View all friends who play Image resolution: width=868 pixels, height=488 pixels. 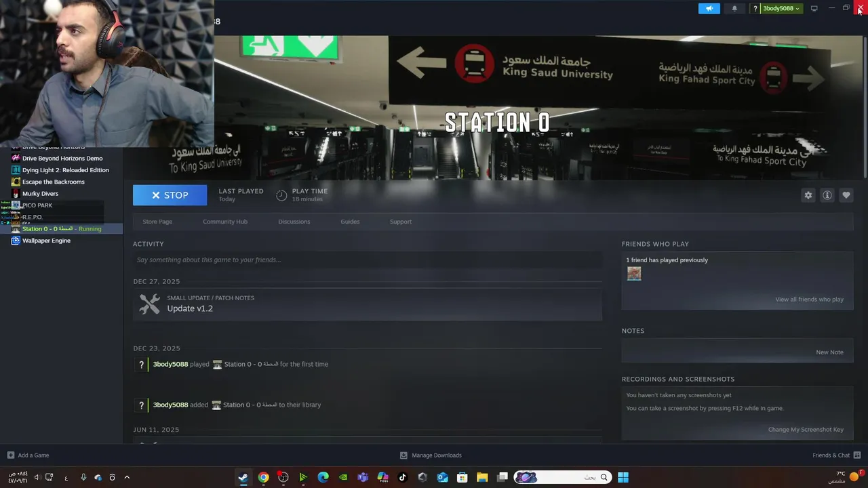810,300
